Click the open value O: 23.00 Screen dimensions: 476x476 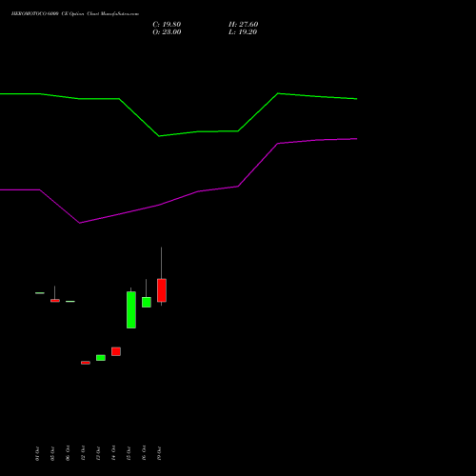(x=167, y=32)
